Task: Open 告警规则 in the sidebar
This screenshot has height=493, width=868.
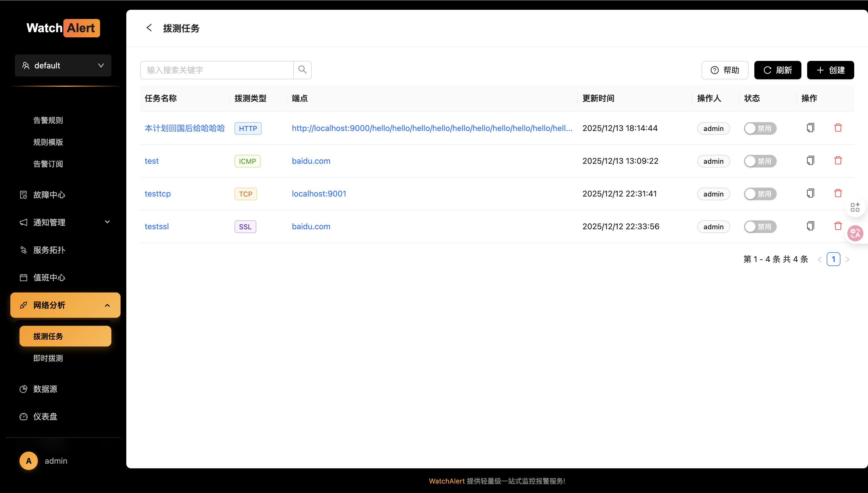Action: coord(48,120)
